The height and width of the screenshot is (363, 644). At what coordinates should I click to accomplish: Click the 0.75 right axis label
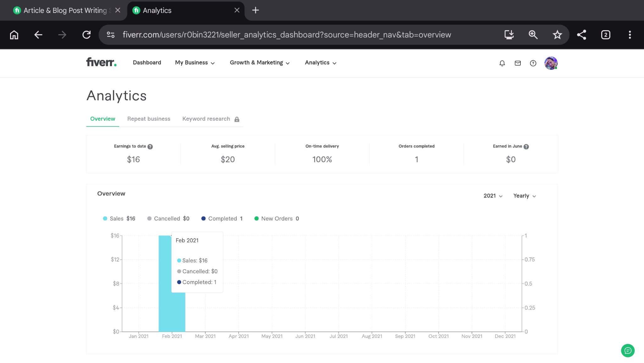(530, 260)
